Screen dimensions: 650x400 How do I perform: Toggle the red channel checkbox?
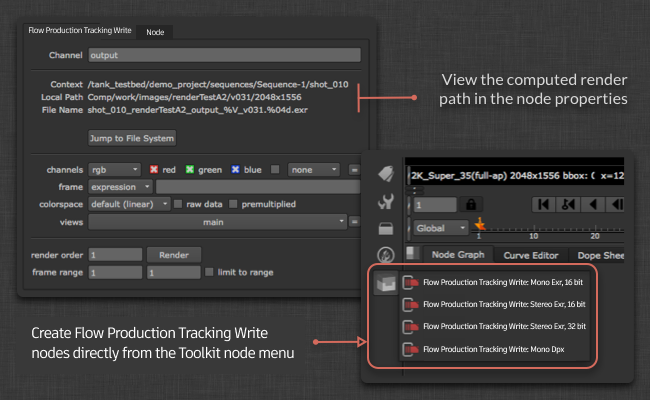(x=154, y=170)
